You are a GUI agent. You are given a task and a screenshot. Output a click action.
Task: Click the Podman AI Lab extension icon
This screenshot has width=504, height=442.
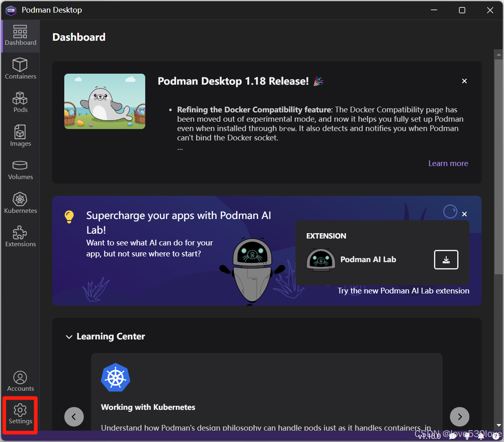pyautogui.click(x=321, y=260)
